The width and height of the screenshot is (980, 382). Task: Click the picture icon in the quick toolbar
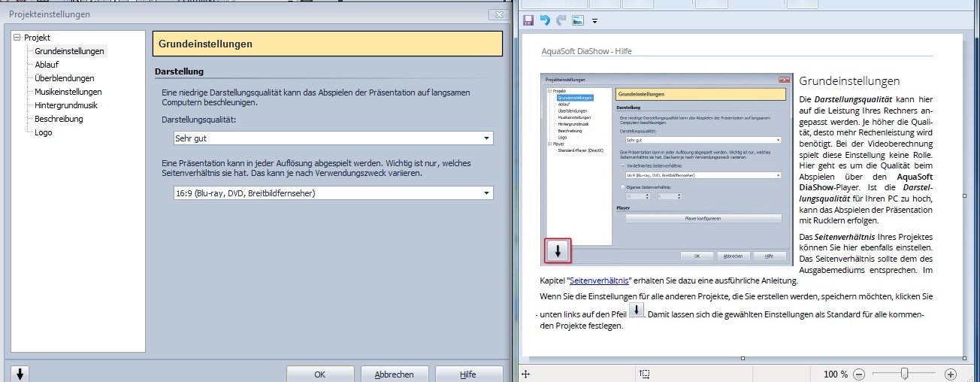coord(577,20)
